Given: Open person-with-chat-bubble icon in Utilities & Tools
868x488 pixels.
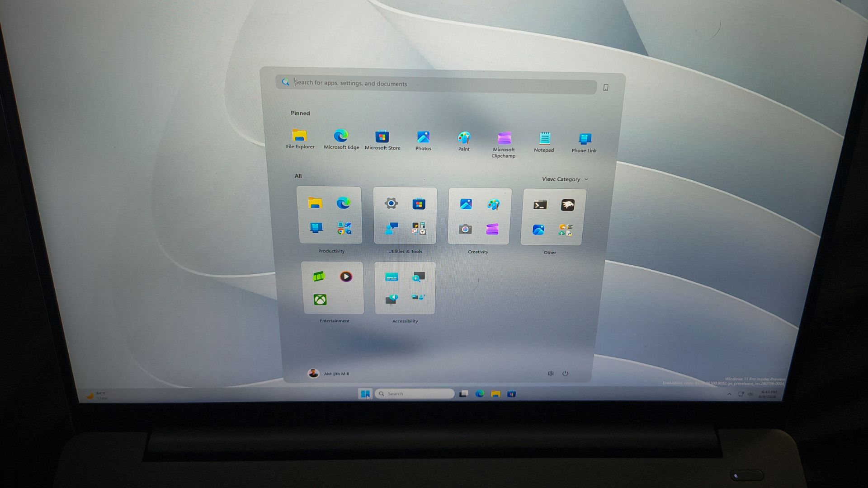Looking at the screenshot, I should 391,228.
